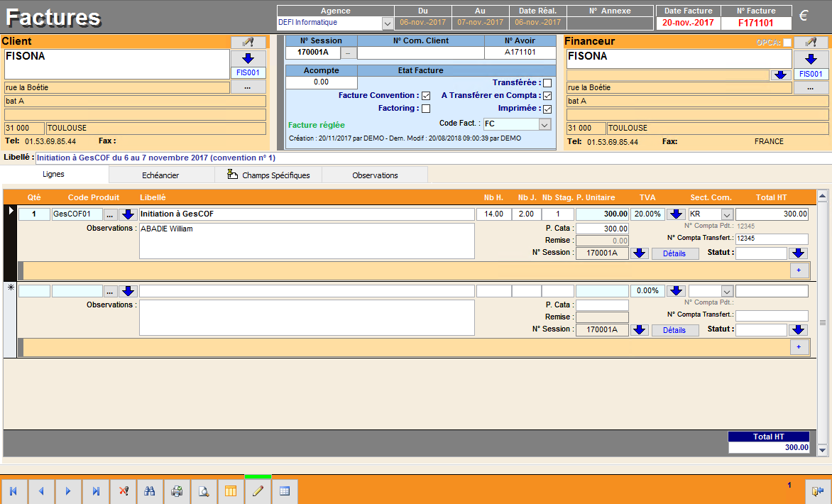
Task: Open the Agence dropdown
Action: (x=388, y=23)
